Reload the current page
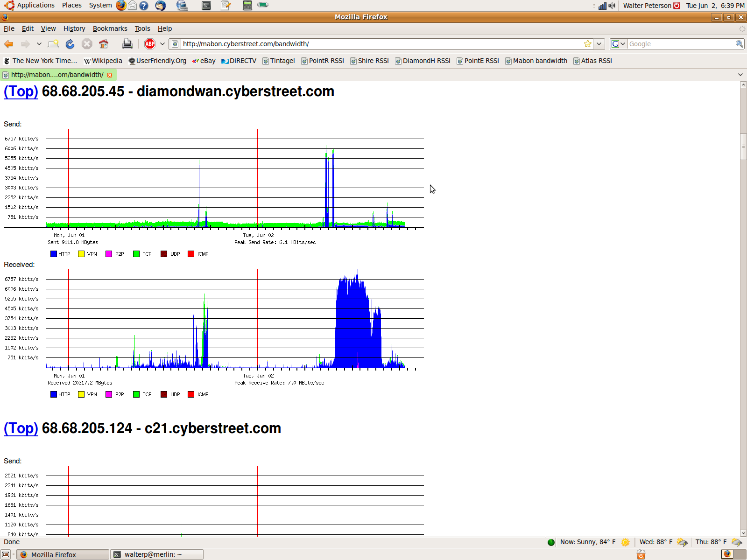 click(70, 44)
